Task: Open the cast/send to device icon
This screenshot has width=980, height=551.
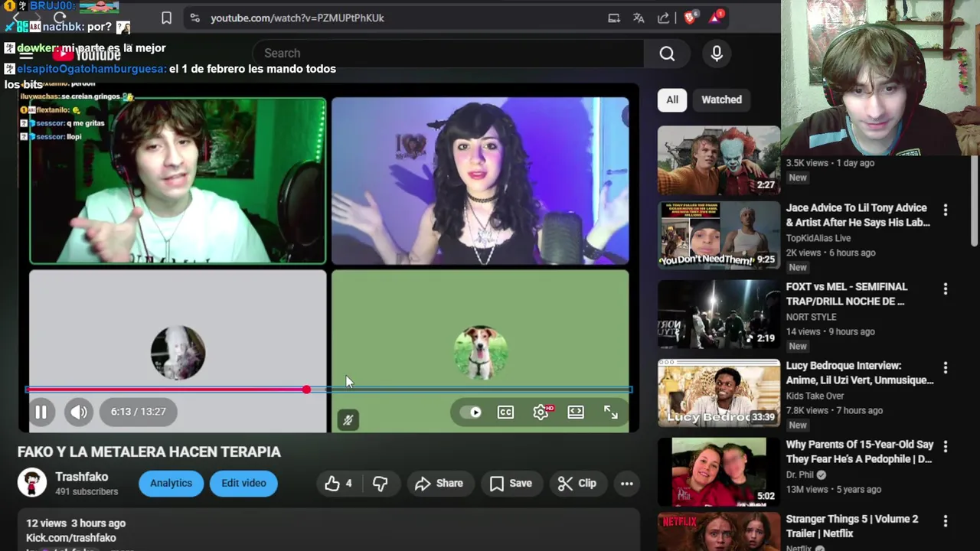Action: [x=613, y=18]
